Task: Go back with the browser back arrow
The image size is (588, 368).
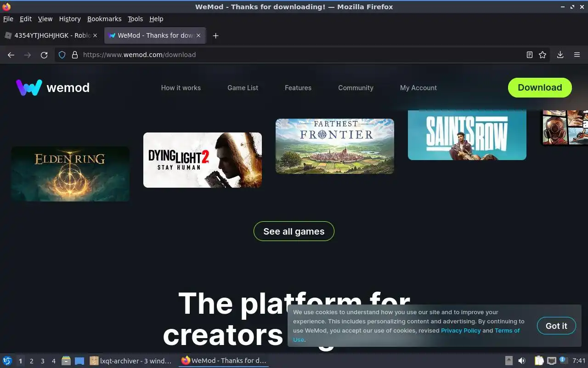Action: point(11,55)
